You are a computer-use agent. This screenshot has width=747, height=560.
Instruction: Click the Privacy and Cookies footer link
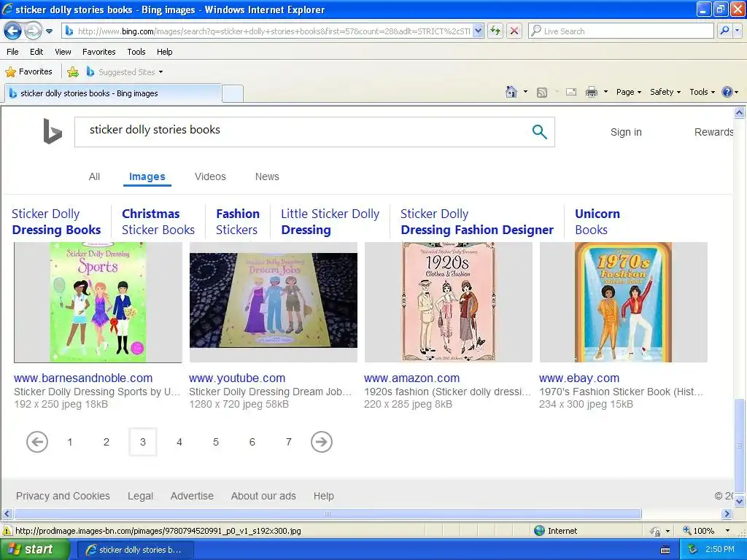[63, 496]
